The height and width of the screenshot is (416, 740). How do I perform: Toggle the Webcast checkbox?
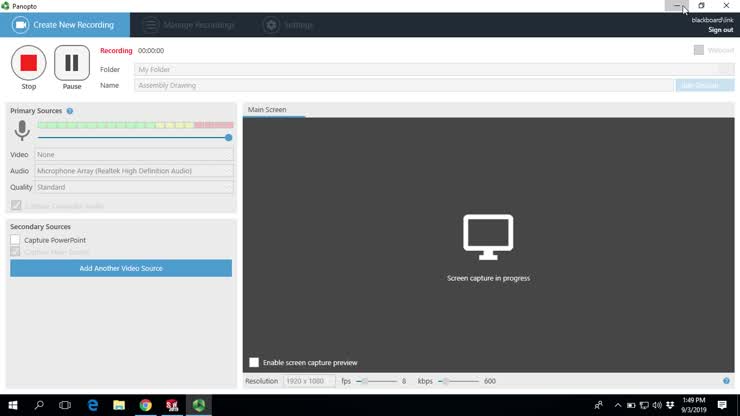click(x=699, y=50)
